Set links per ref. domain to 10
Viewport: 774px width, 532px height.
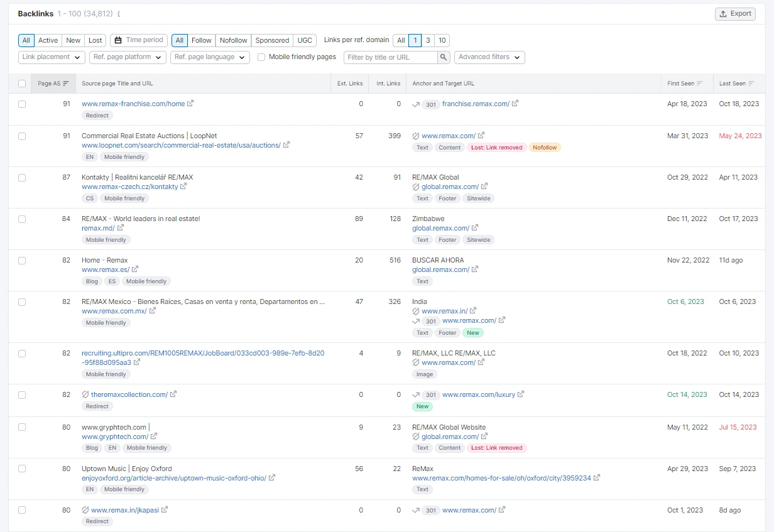pyautogui.click(x=442, y=40)
